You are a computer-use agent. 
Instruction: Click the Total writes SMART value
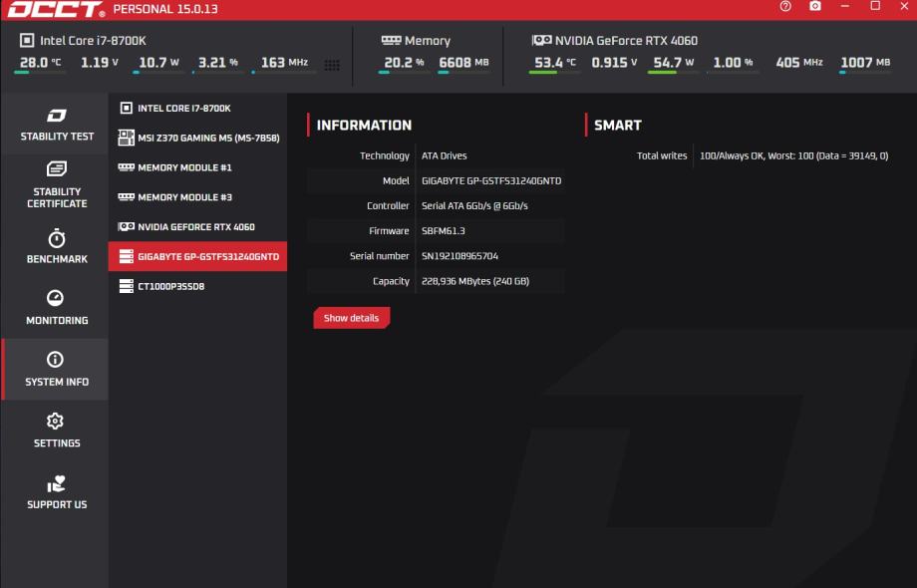point(793,156)
